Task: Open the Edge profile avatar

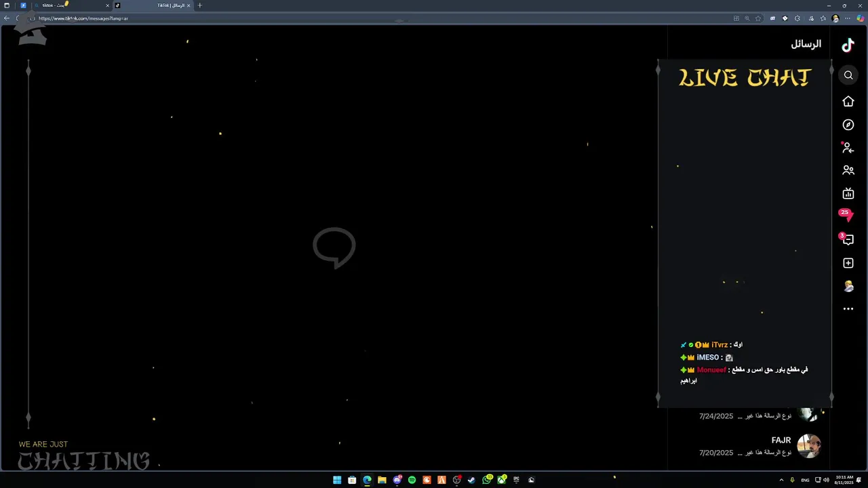Action: [x=835, y=18]
